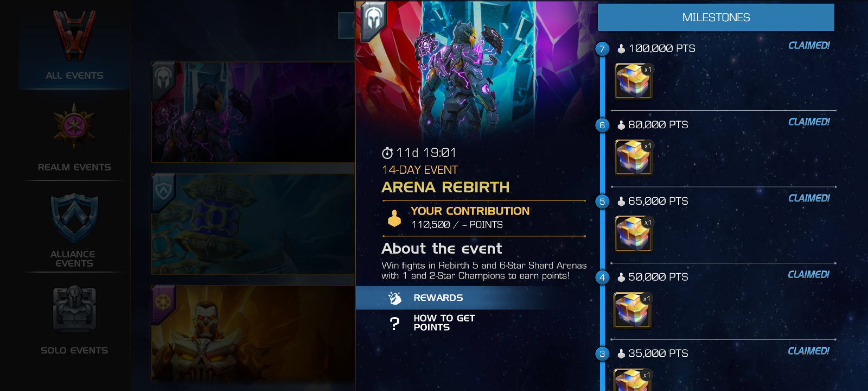
Task: Open the alliance event card with golden emblem
Action: pos(253,223)
